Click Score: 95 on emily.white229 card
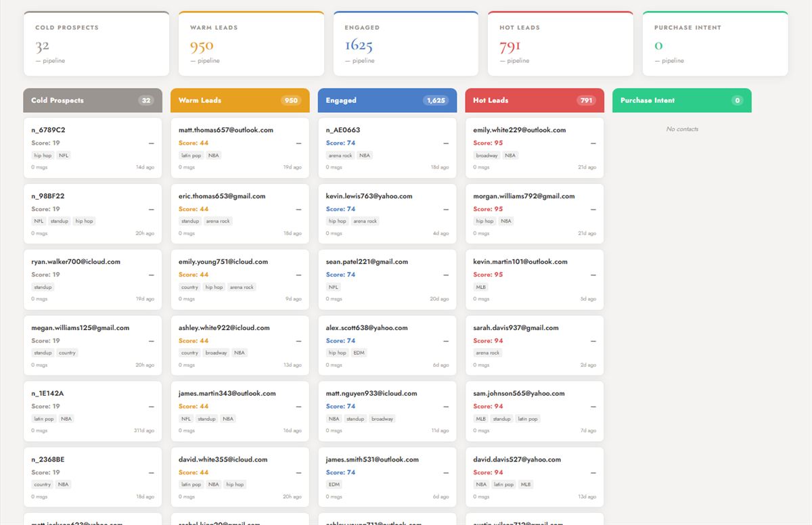Screen dimensions: 812x525 pyautogui.click(x=488, y=143)
